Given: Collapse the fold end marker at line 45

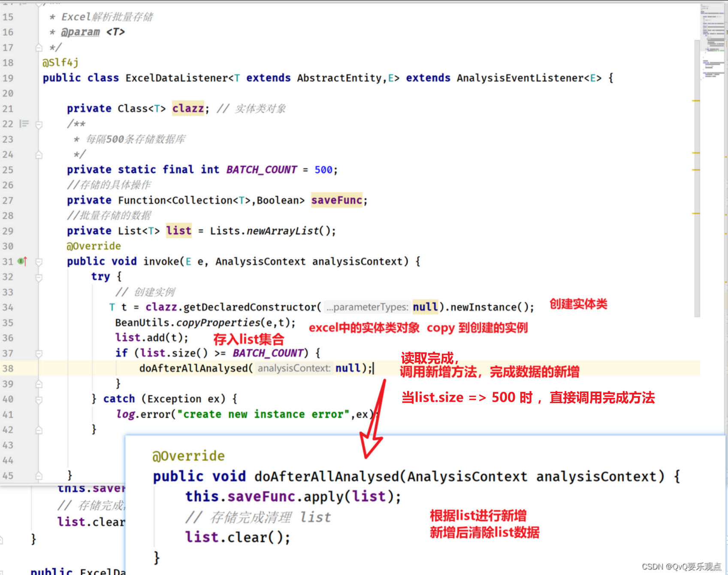Looking at the screenshot, I should pos(39,476).
